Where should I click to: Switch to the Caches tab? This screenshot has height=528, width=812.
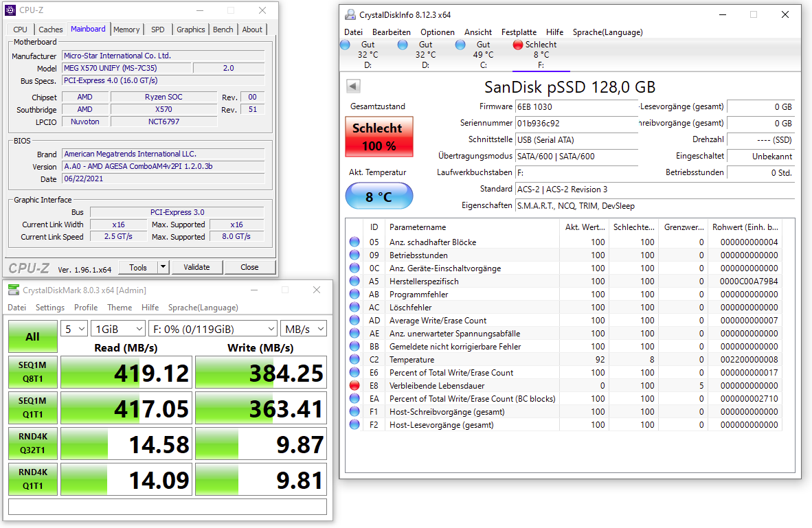[x=51, y=30]
